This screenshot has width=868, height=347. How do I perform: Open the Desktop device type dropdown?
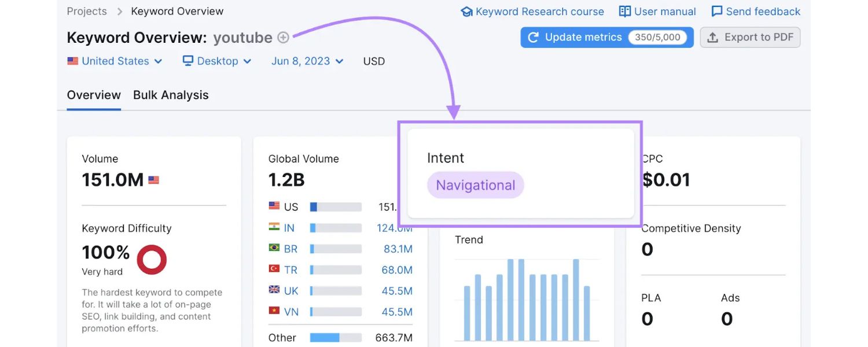click(218, 61)
